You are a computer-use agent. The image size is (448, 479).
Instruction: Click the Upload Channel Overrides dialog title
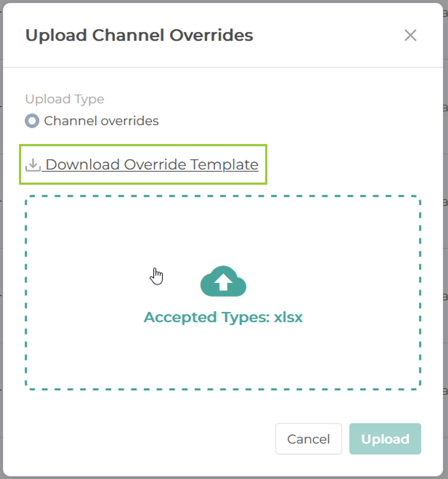[140, 36]
